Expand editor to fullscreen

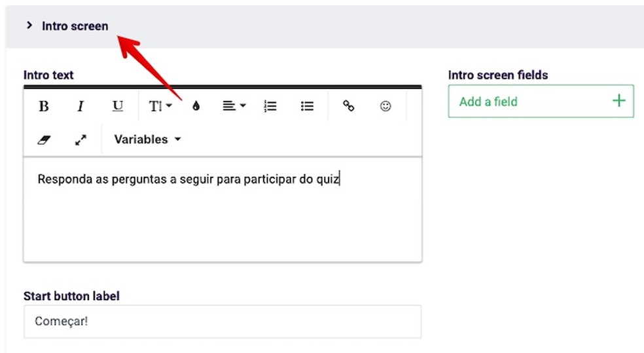click(80, 139)
